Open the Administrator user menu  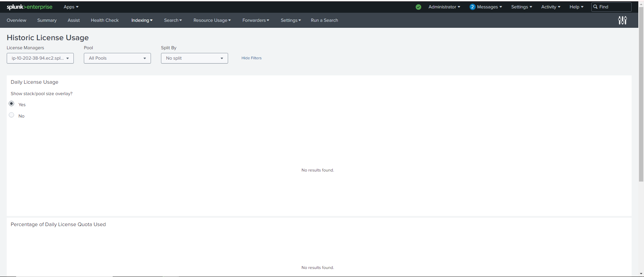pos(444,7)
